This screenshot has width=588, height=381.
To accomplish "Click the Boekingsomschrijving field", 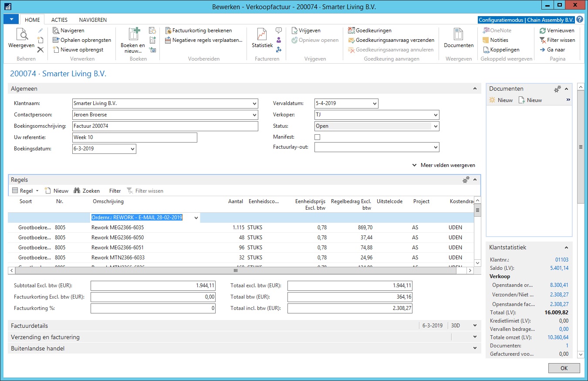I will coord(166,126).
